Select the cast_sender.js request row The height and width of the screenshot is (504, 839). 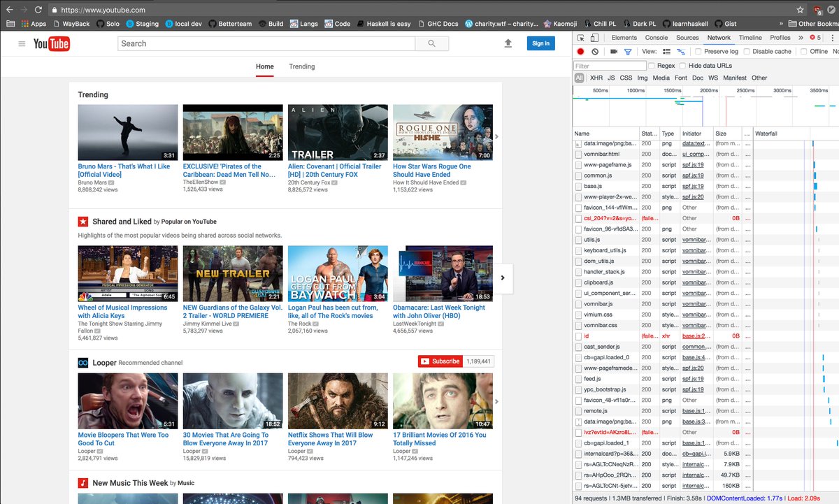[x=705, y=347]
